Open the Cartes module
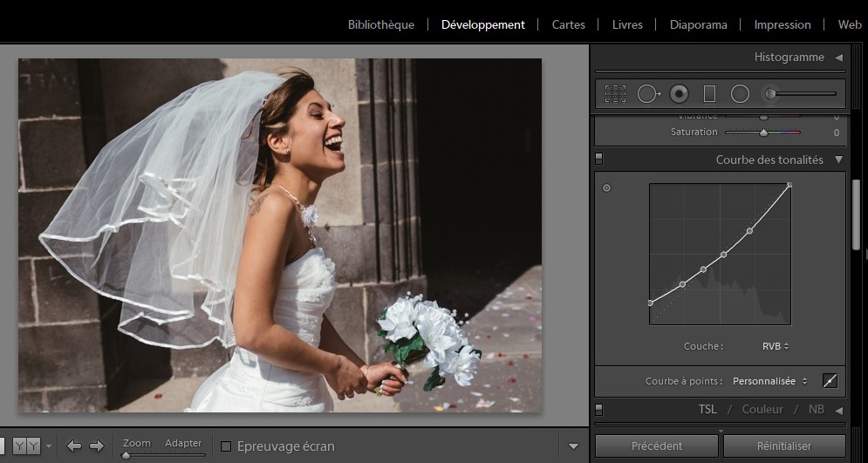This screenshot has width=868, height=463. [569, 25]
